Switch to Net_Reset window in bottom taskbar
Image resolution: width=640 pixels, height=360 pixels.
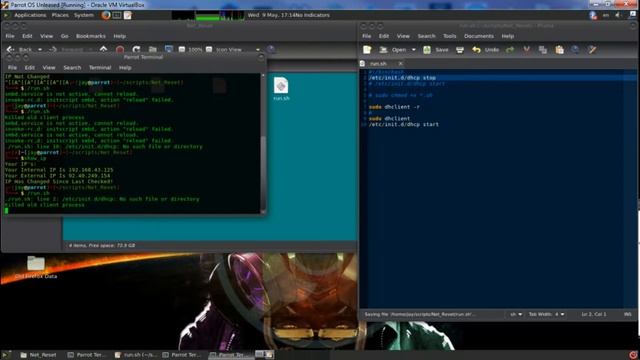(x=38, y=355)
